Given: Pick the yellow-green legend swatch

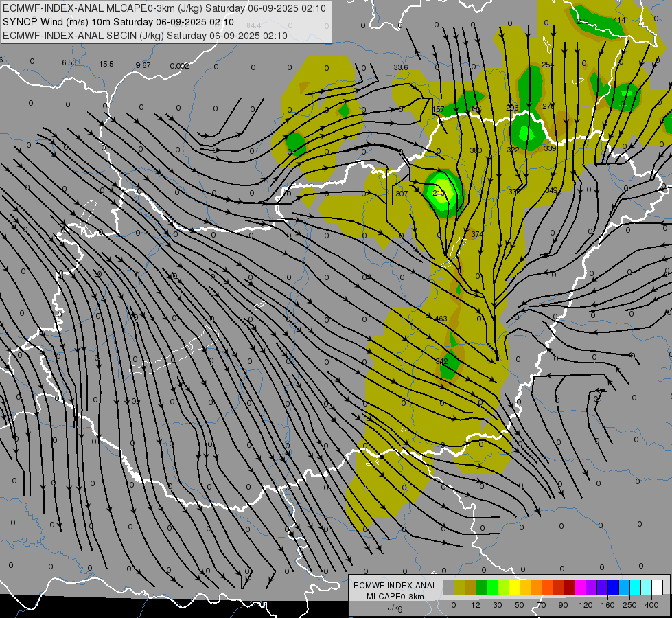Looking at the screenshot, I should [504, 587].
